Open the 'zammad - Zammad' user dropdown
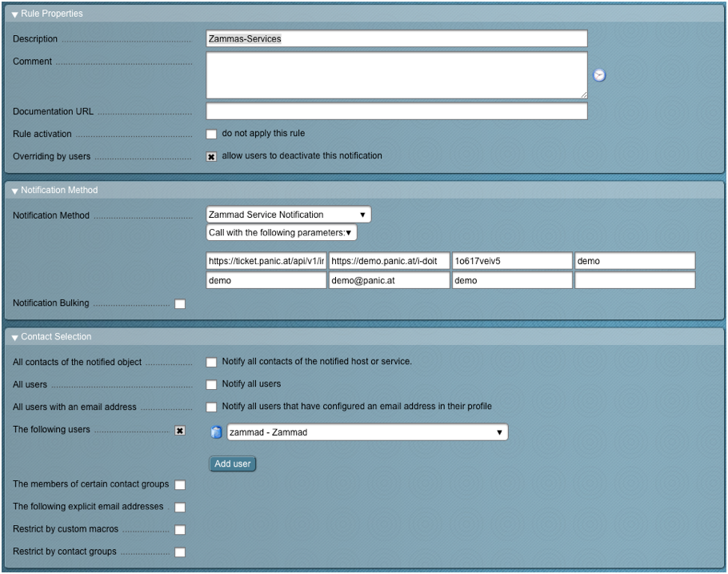This screenshot has width=728, height=574. (x=367, y=432)
